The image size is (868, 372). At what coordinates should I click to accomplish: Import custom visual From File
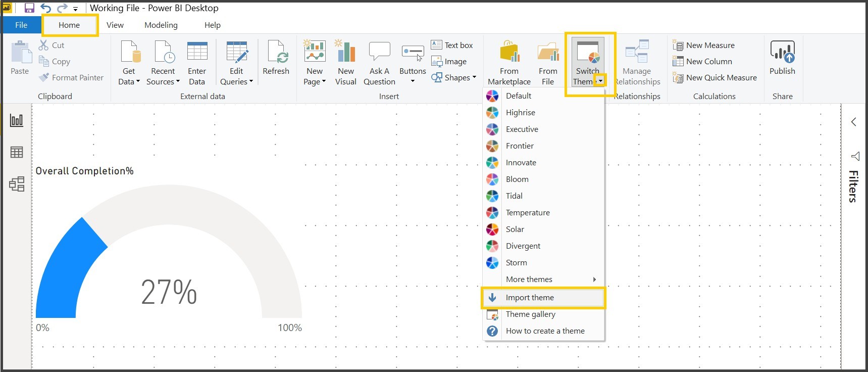pos(548,63)
